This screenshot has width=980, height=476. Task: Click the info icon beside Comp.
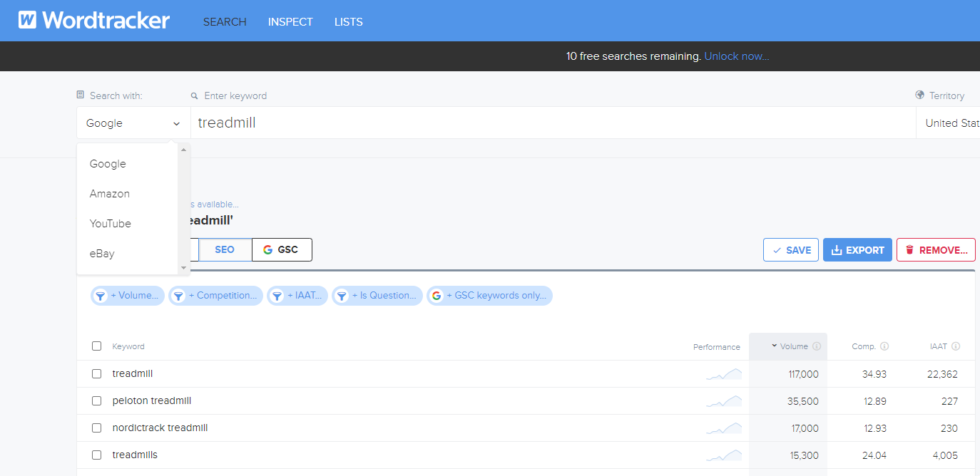click(x=884, y=346)
